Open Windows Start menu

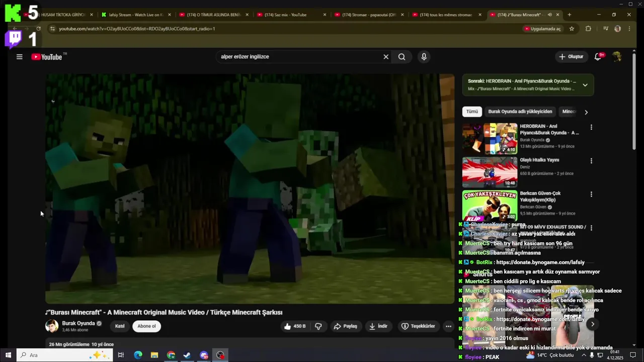pyautogui.click(x=8, y=355)
